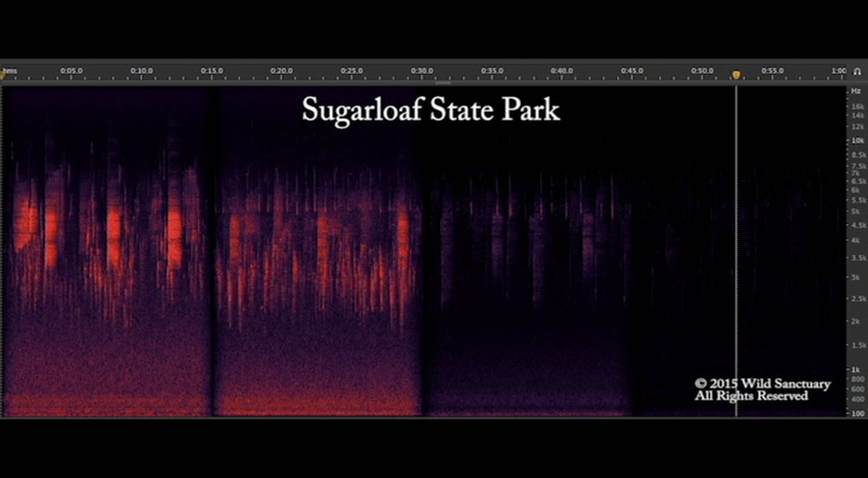Click the 0:30.0 timestamp on the ruler
868x478 pixels.
(422, 71)
